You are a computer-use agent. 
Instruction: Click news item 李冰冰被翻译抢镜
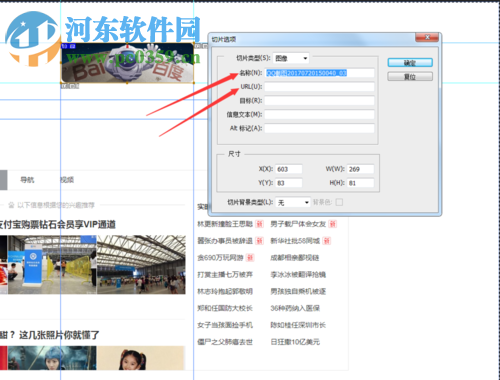tap(298, 275)
